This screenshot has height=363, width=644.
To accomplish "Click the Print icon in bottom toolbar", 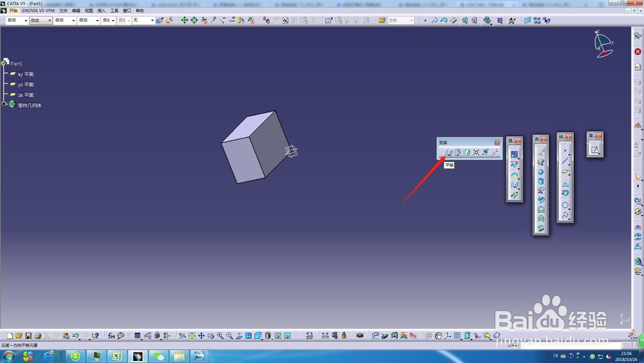I will 38,336.
